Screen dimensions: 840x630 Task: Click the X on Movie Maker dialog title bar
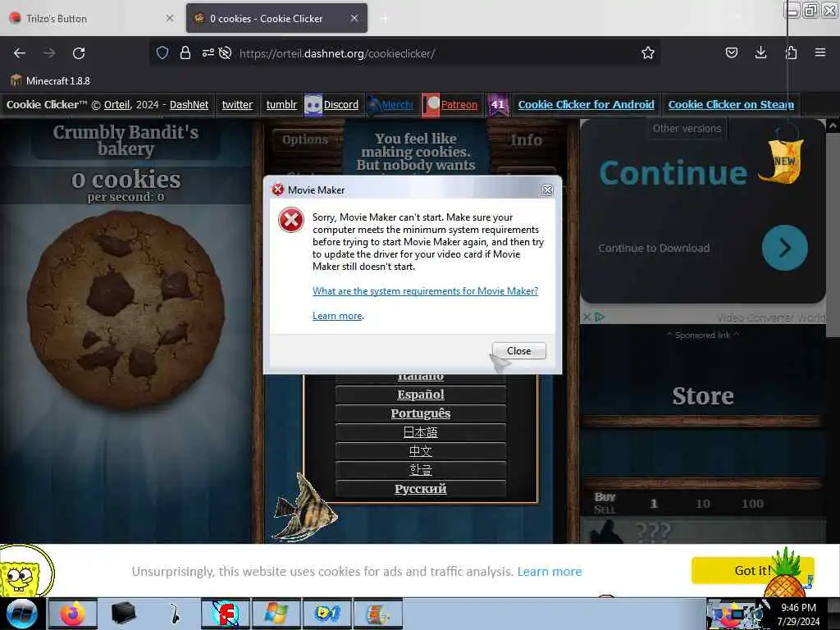point(547,189)
